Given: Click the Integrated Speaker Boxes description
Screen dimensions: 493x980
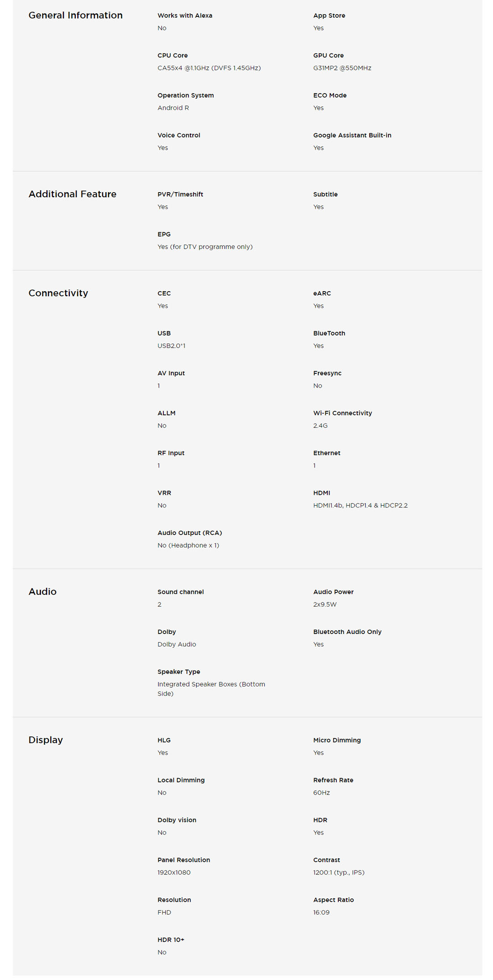Looking at the screenshot, I should click(211, 689).
